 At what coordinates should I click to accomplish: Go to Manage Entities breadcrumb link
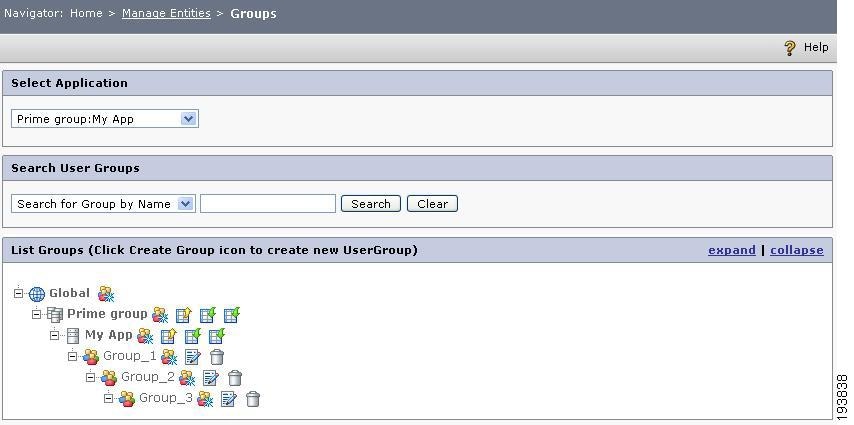166,13
